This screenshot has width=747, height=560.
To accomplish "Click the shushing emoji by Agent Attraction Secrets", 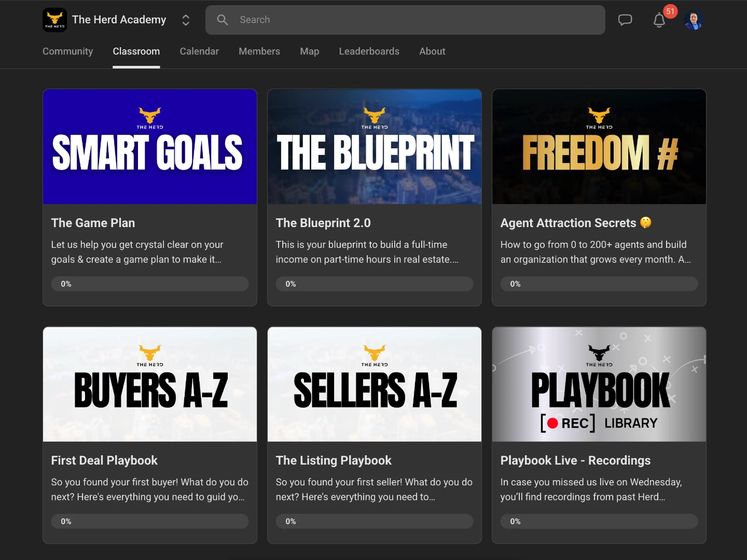I will click(x=645, y=222).
